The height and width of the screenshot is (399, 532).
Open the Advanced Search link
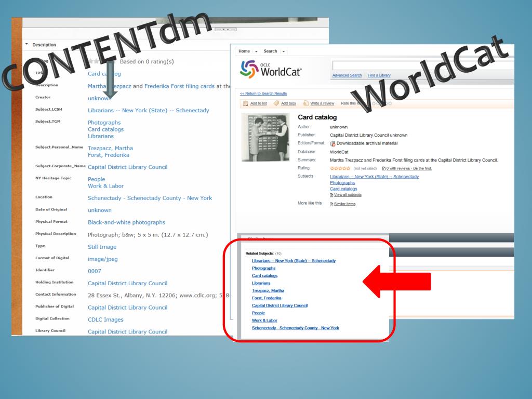[347, 75]
